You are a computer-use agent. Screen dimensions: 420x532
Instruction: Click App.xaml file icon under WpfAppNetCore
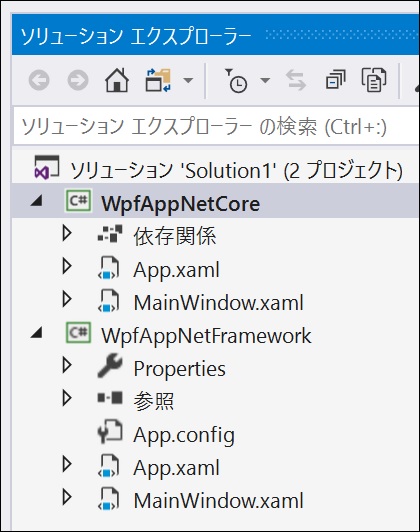109,267
